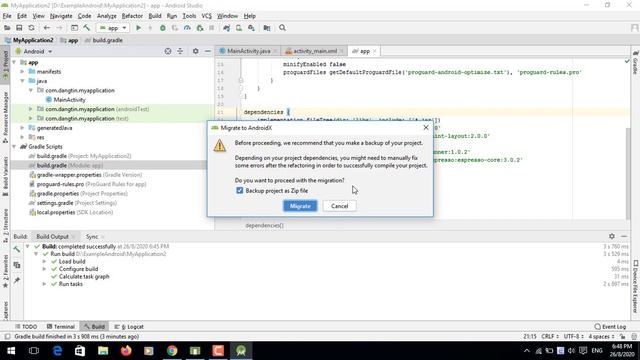Expand the Load build step

pyautogui.click(x=44, y=262)
